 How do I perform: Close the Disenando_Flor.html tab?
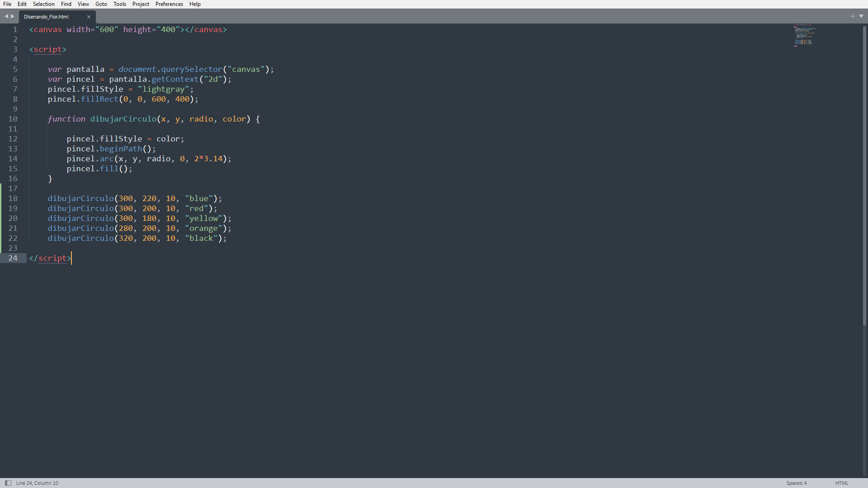(x=89, y=17)
